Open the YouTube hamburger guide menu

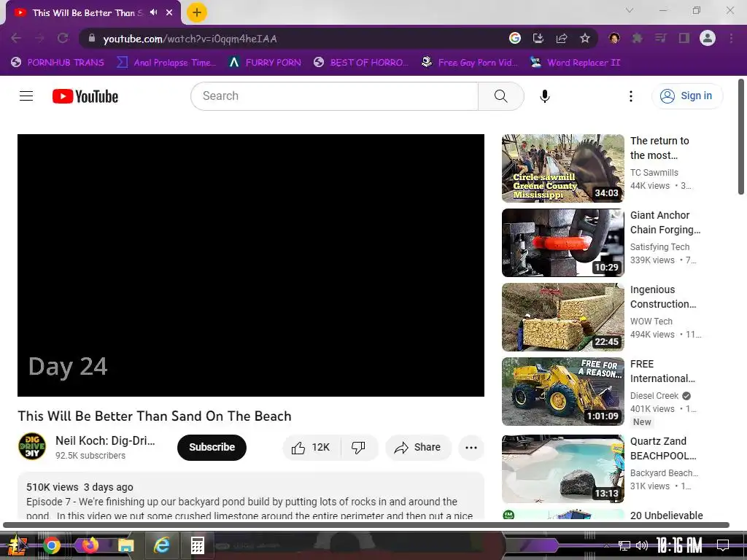(x=26, y=96)
